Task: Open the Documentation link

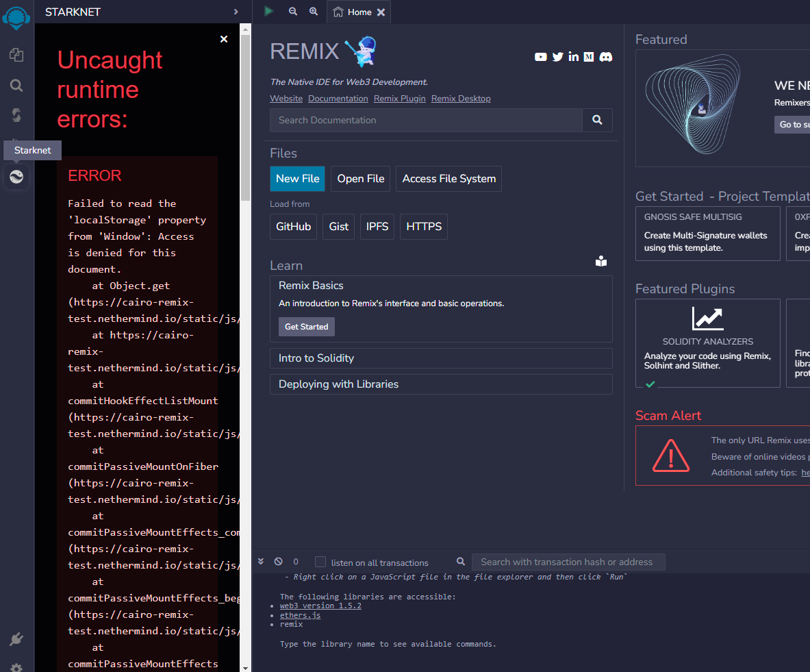Action: [x=338, y=98]
